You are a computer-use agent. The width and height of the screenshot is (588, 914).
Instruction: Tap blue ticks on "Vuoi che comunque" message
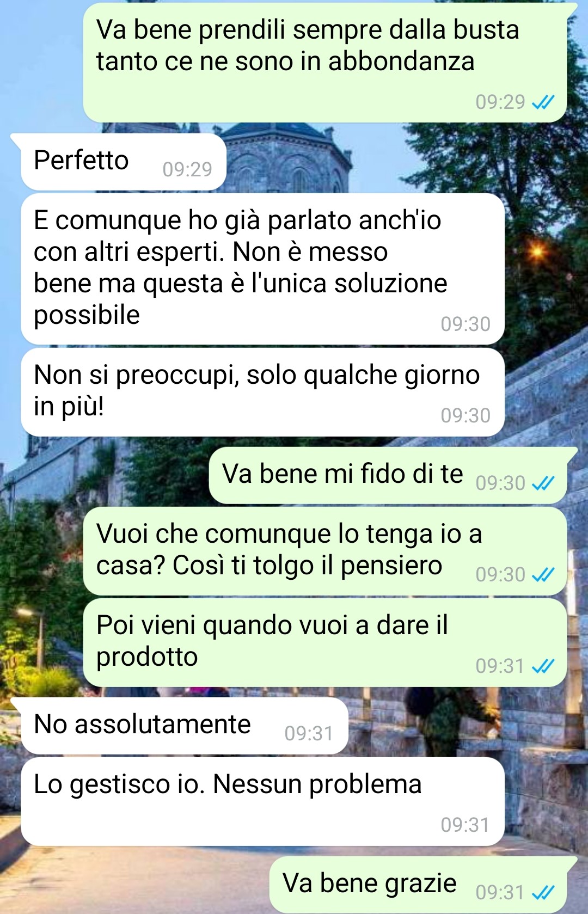click(543, 575)
